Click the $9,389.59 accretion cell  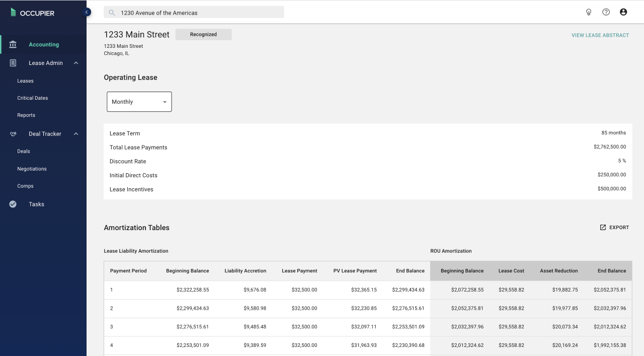(x=255, y=345)
